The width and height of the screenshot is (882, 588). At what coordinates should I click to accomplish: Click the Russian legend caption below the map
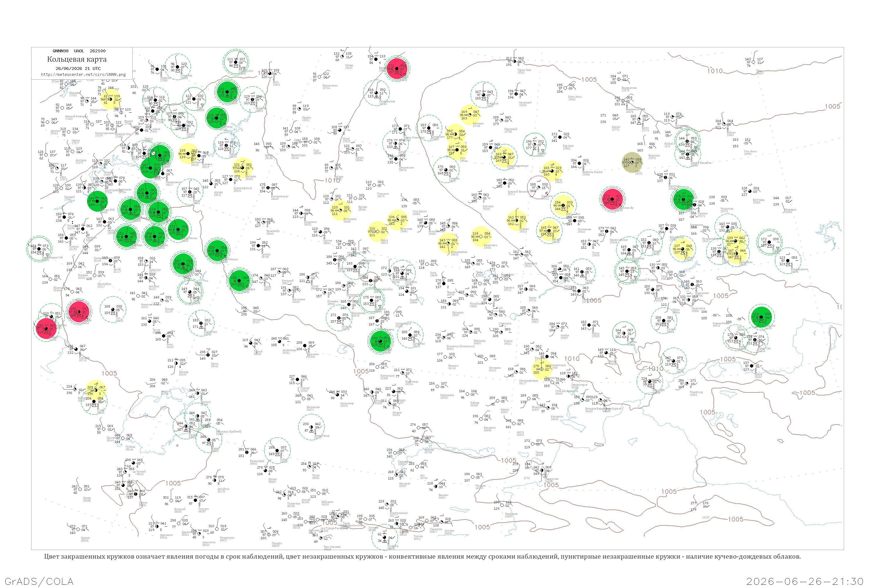[422, 557]
